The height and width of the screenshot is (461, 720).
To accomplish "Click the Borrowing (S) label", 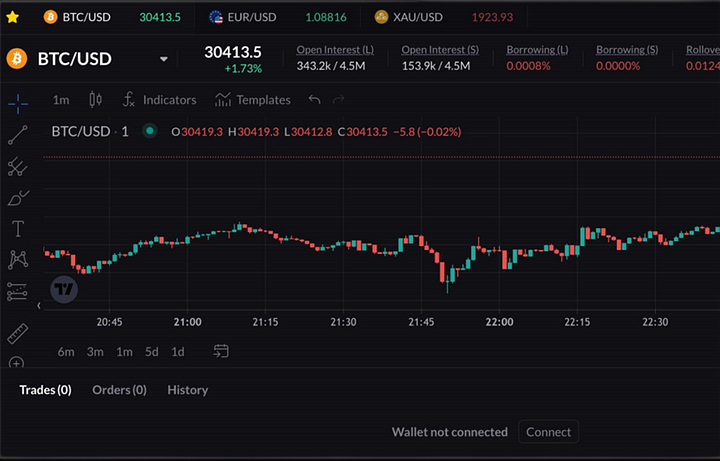I will [x=627, y=50].
